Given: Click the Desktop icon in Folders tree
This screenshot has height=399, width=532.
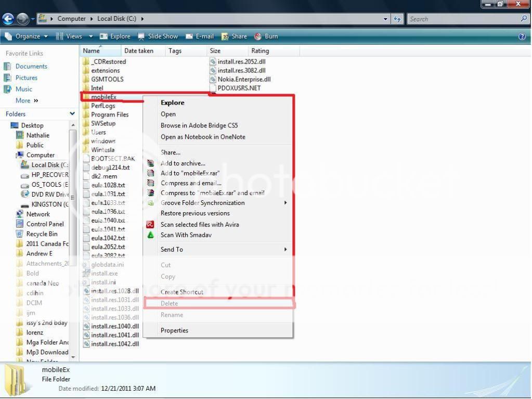Looking at the screenshot, I should pos(15,125).
